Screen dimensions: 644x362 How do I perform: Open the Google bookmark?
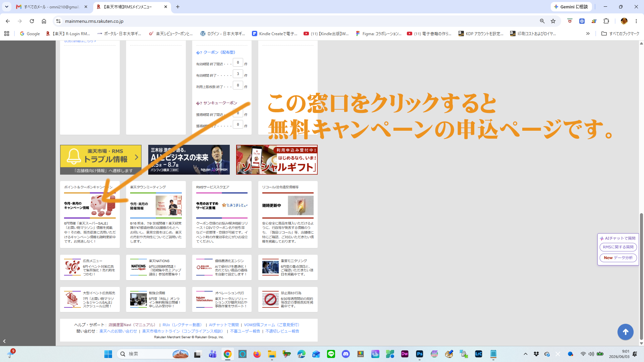point(30,34)
